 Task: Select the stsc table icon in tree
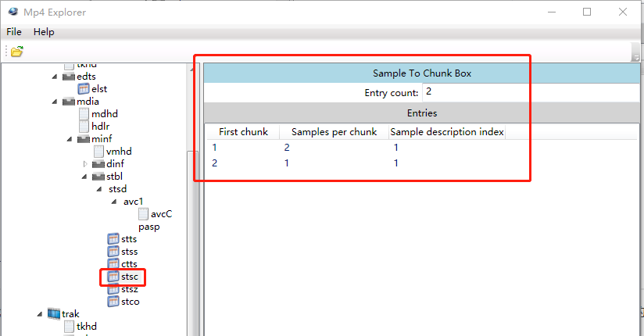113,277
